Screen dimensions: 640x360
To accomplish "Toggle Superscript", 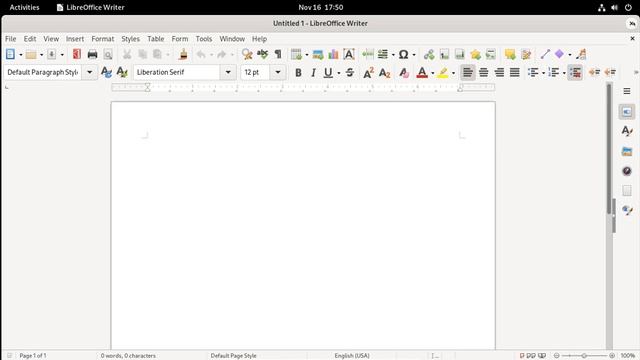I will [x=368, y=73].
